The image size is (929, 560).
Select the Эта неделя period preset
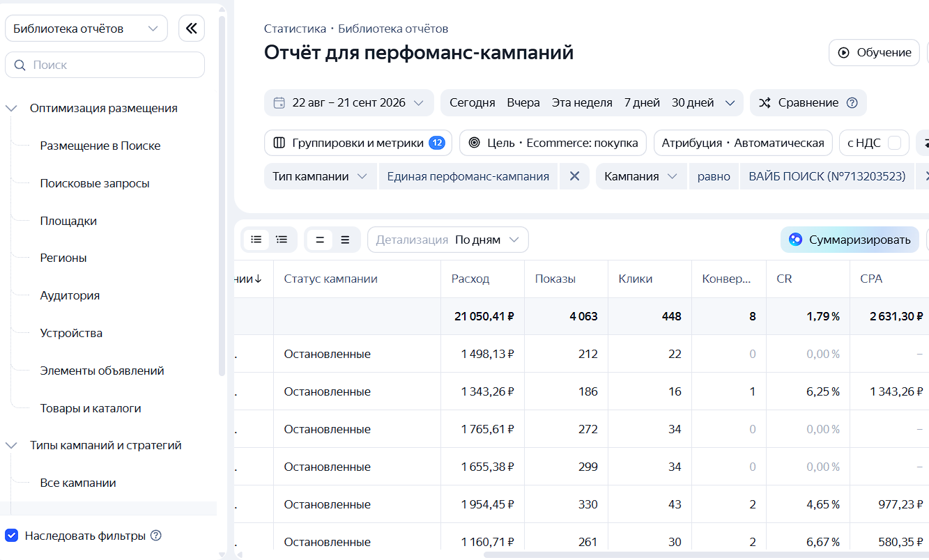(582, 102)
